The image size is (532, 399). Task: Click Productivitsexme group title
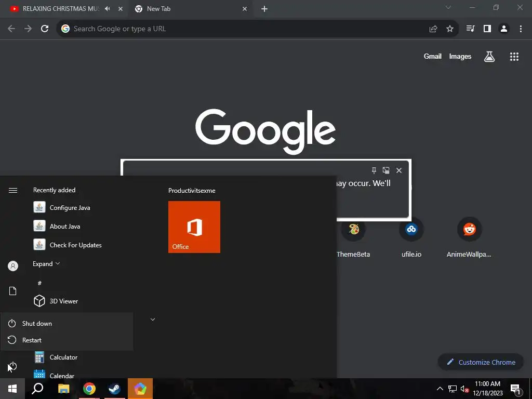click(192, 191)
